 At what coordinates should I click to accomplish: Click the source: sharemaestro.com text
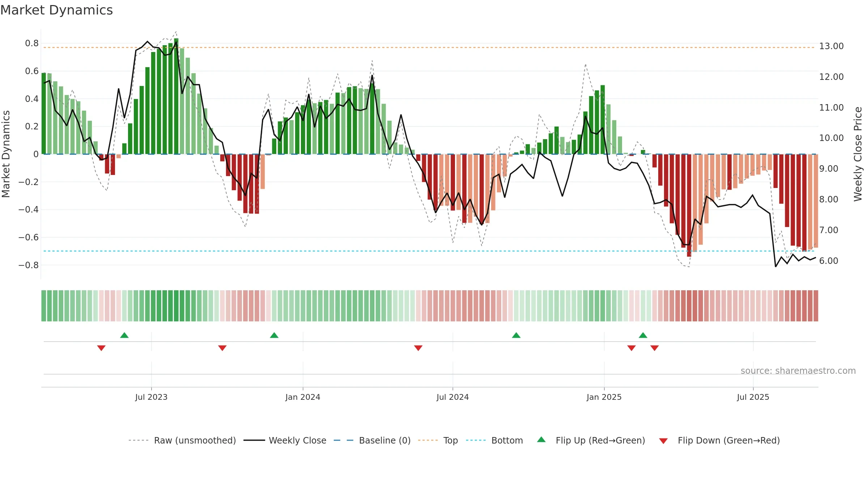[x=798, y=371]
